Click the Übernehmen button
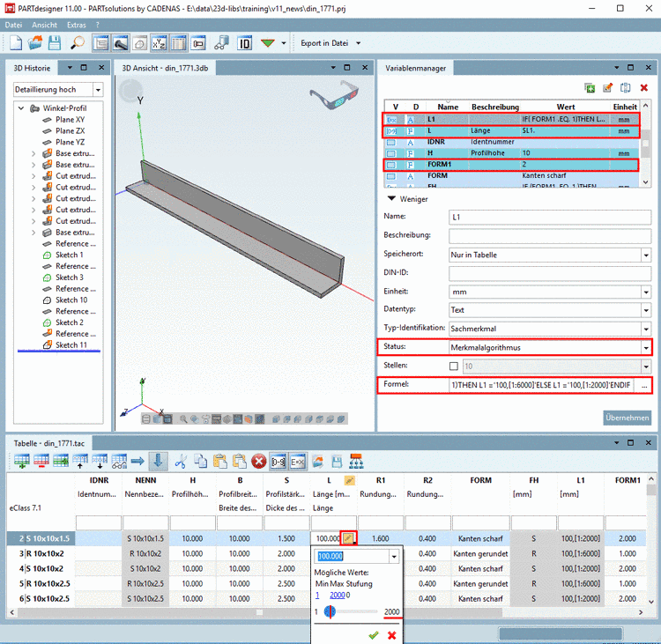 pyautogui.click(x=627, y=417)
